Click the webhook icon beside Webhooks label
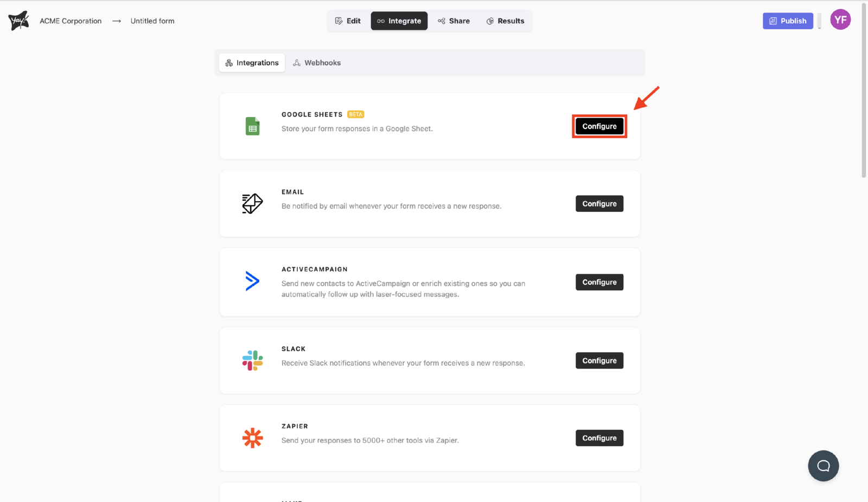The width and height of the screenshot is (868, 502). click(297, 62)
